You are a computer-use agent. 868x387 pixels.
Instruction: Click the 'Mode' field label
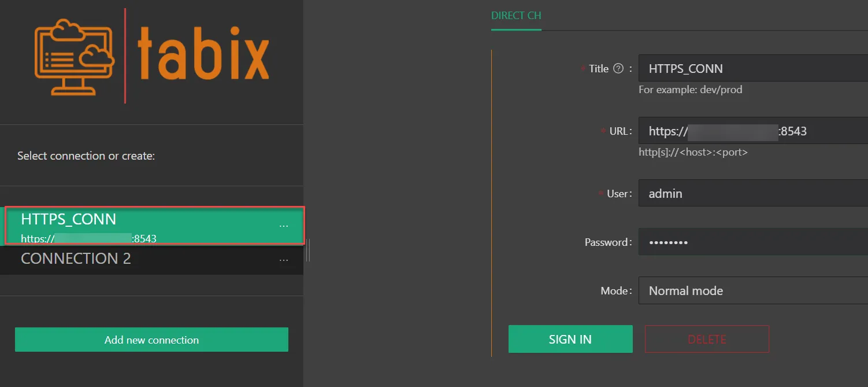point(614,291)
